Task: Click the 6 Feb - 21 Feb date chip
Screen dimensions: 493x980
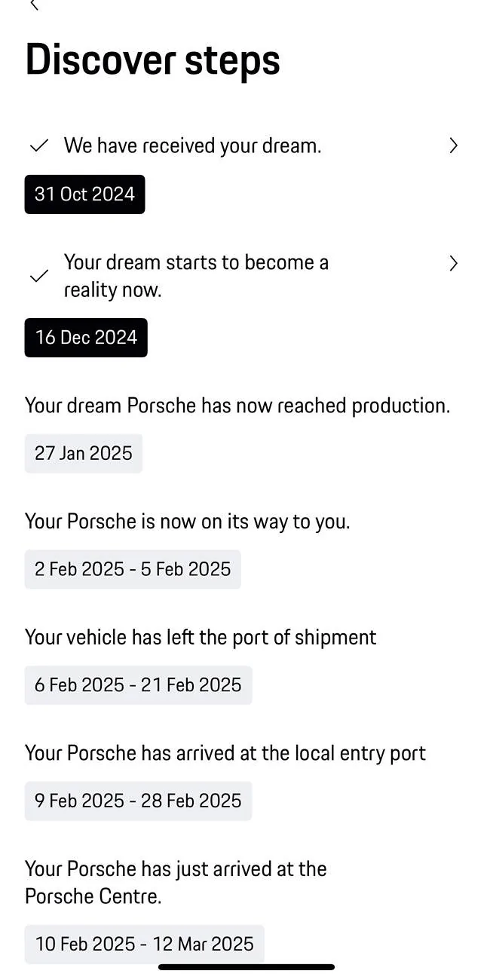Action: pos(138,684)
